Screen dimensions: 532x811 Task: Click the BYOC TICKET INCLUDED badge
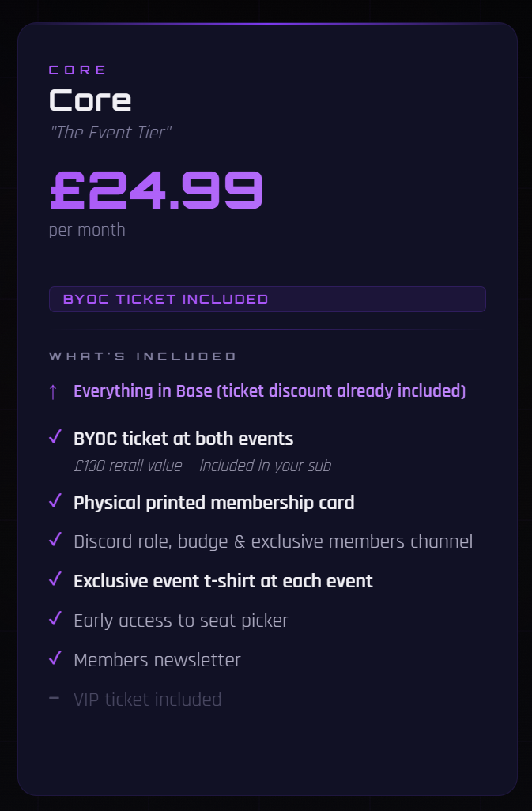[x=267, y=299]
